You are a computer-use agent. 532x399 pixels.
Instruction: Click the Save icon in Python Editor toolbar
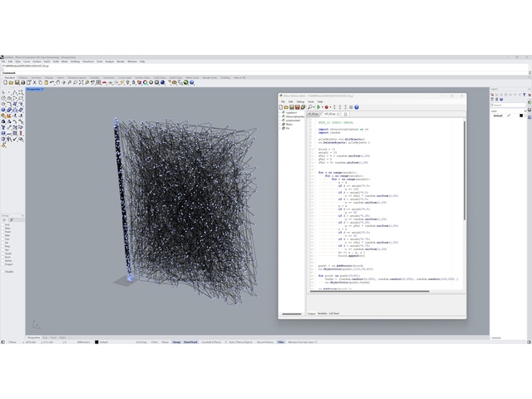point(292,107)
